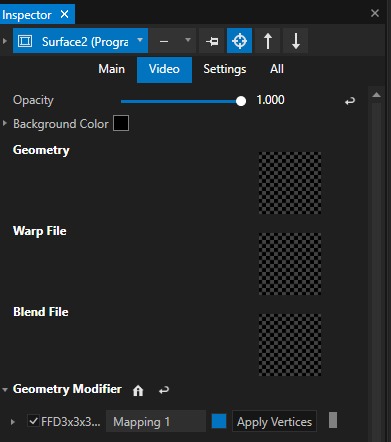391x442 pixels.
Task: Switch to the Main tab
Action: pos(111,69)
